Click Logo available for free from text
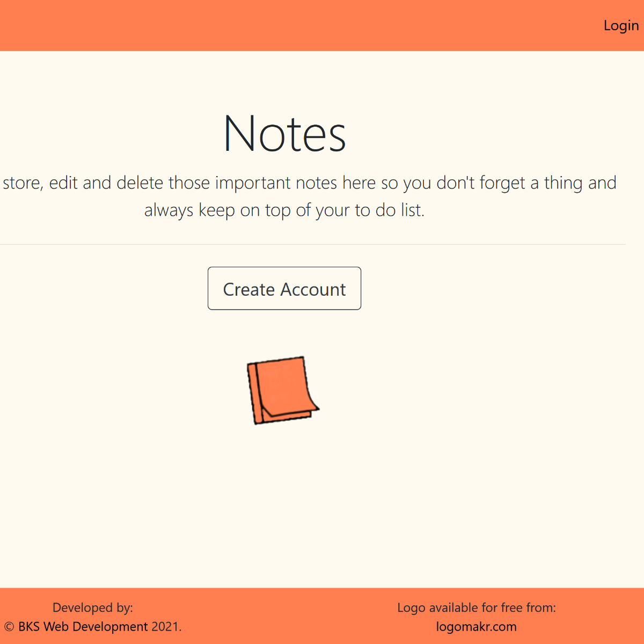The image size is (644, 644). coord(477,607)
